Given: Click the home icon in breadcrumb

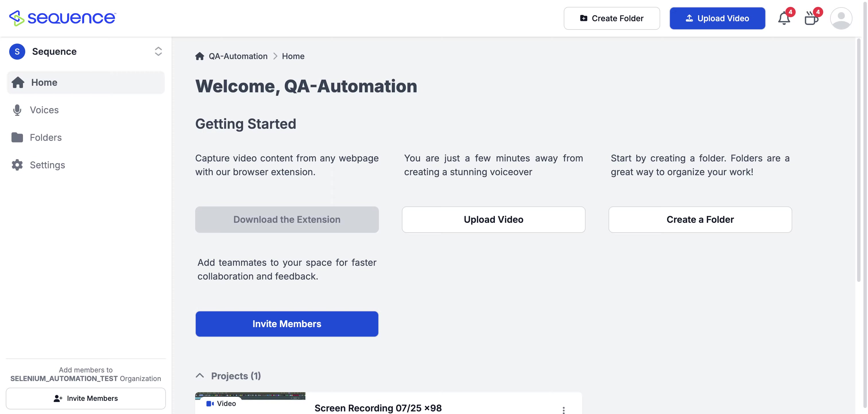Looking at the screenshot, I should (x=199, y=56).
